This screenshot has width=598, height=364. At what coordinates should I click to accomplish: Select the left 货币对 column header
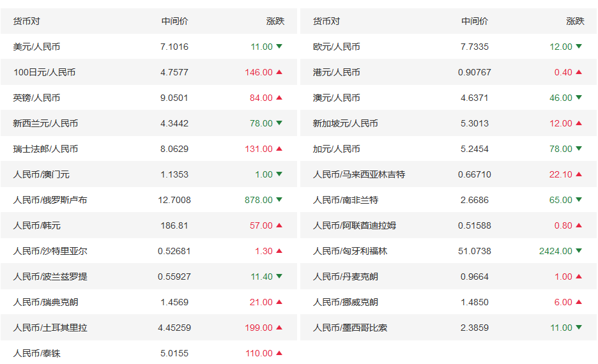click(26, 21)
